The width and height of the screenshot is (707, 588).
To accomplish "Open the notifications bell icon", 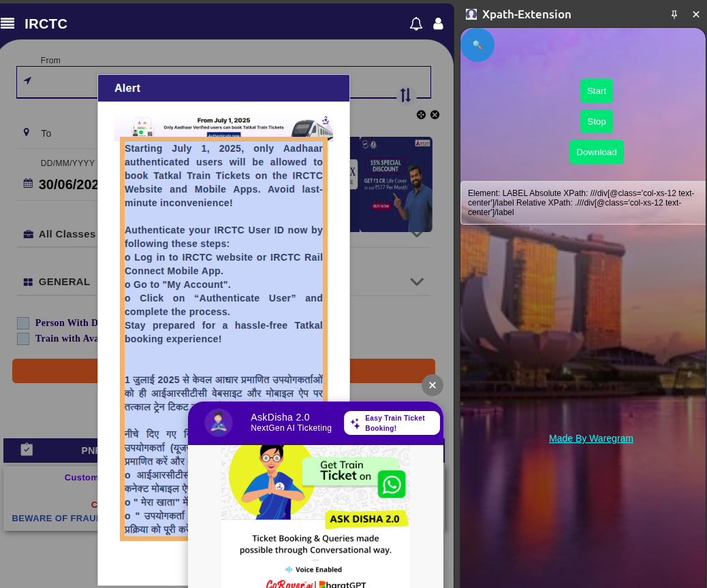I will click(x=415, y=23).
